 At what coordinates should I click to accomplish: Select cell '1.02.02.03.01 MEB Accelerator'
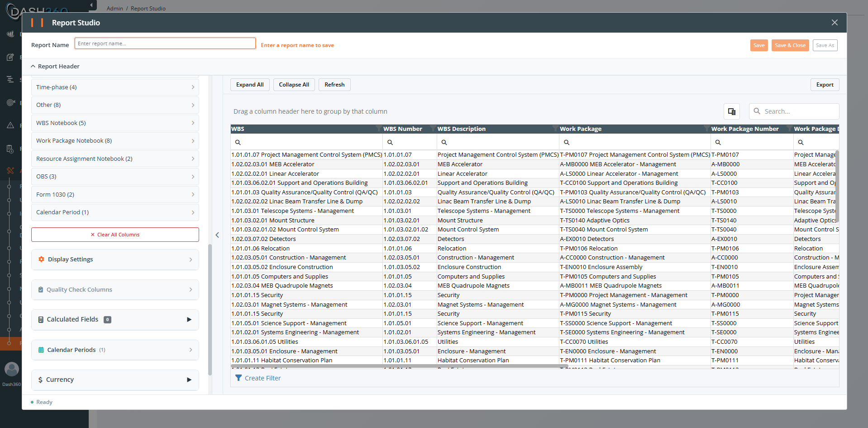tap(306, 164)
